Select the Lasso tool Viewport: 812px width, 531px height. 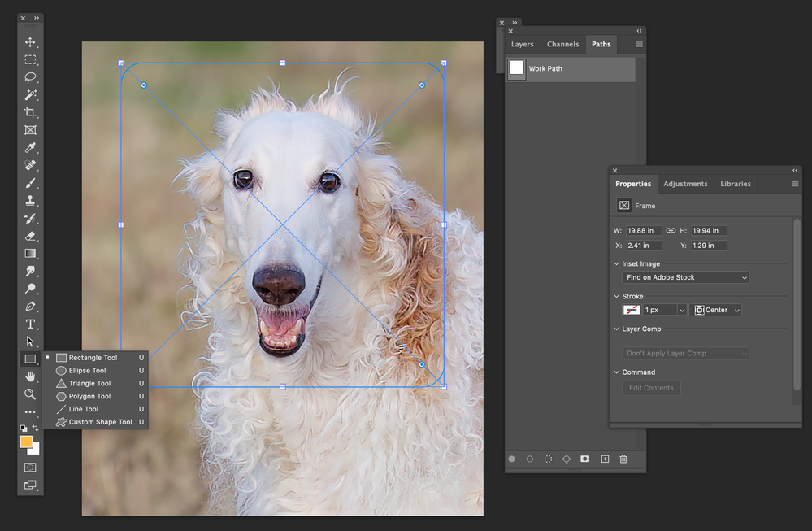(30, 77)
